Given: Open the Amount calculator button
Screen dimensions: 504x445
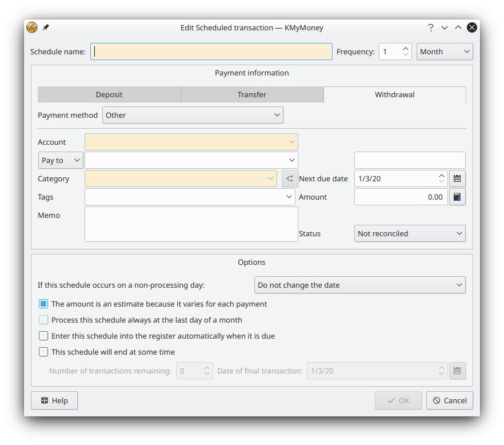Looking at the screenshot, I should 457,197.
